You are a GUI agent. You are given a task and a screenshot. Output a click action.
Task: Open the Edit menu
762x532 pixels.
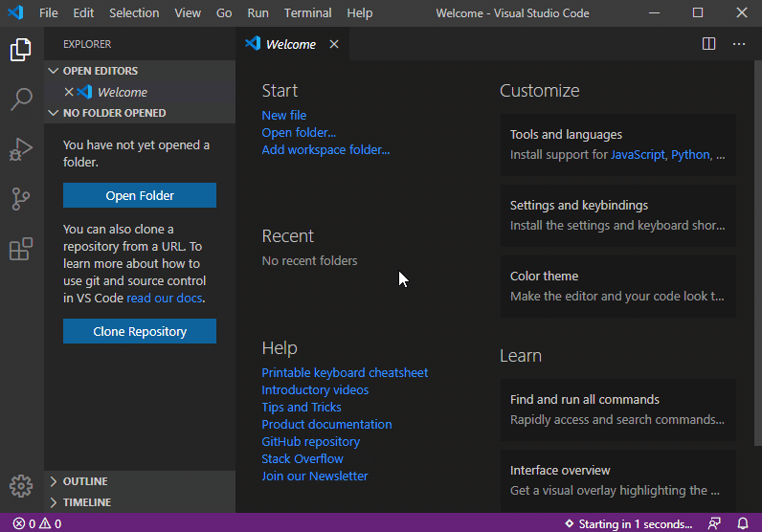tap(83, 13)
